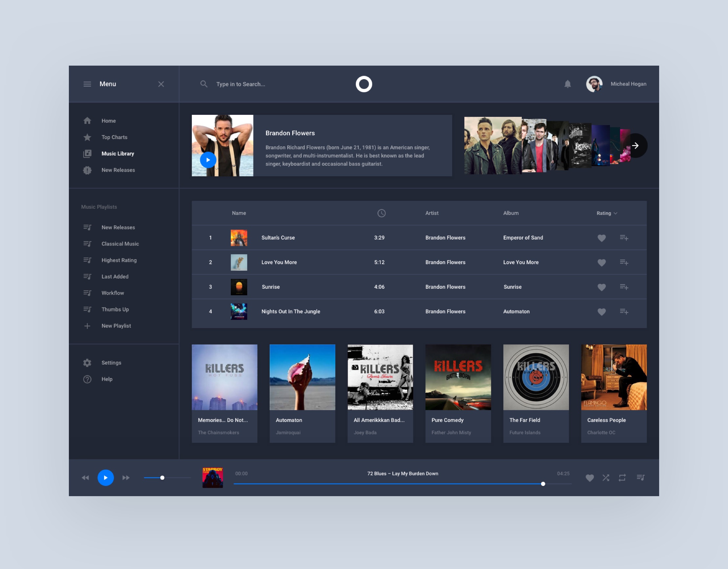Add Sultan's Curse to playlist icon

[624, 238]
